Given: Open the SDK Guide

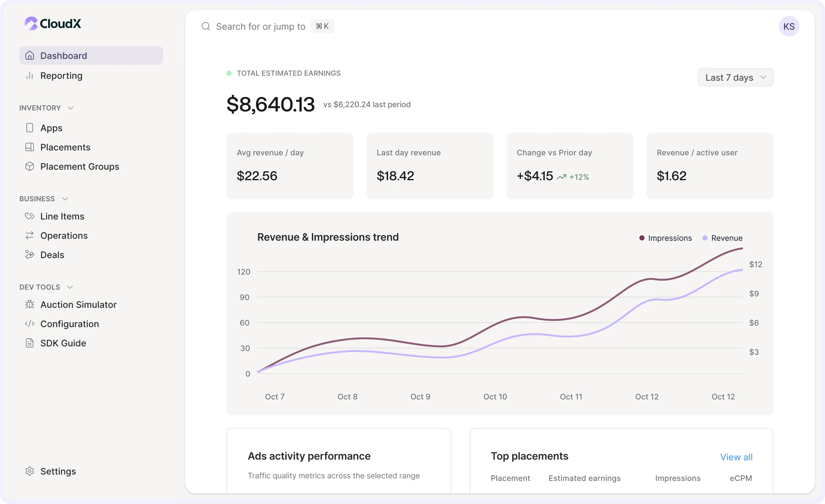Looking at the screenshot, I should tap(62, 343).
